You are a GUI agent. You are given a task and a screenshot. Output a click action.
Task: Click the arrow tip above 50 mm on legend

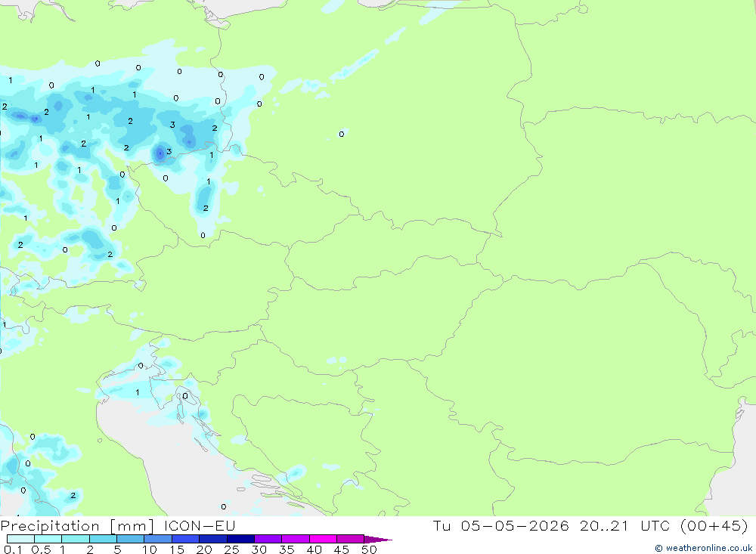(x=379, y=540)
